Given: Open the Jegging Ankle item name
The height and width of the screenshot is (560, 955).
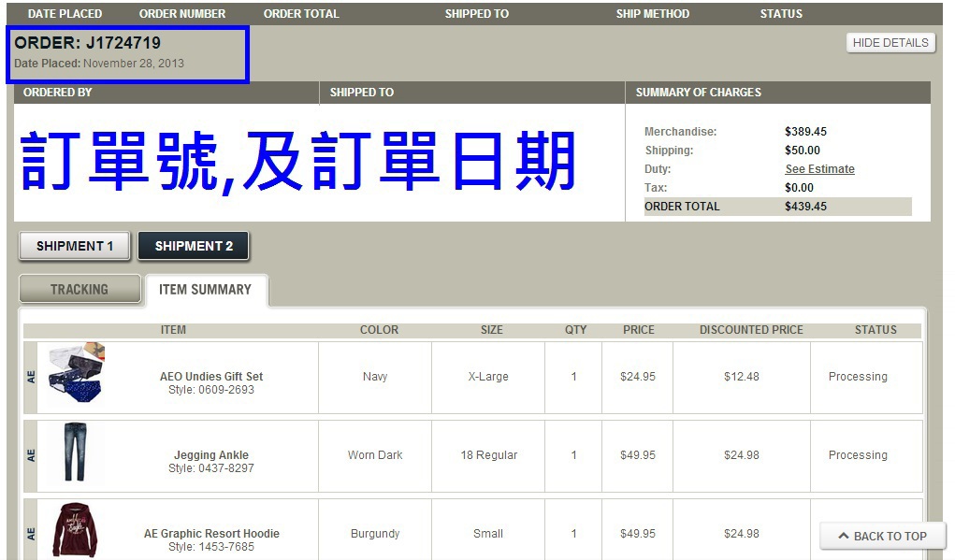Looking at the screenshot, I should pos(211,454).
